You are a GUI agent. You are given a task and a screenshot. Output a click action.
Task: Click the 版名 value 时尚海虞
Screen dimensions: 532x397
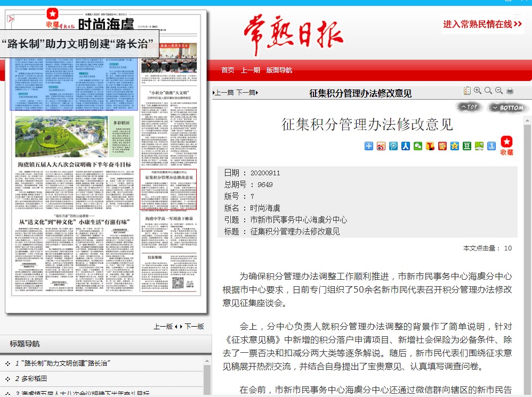(x=265, y=208)
